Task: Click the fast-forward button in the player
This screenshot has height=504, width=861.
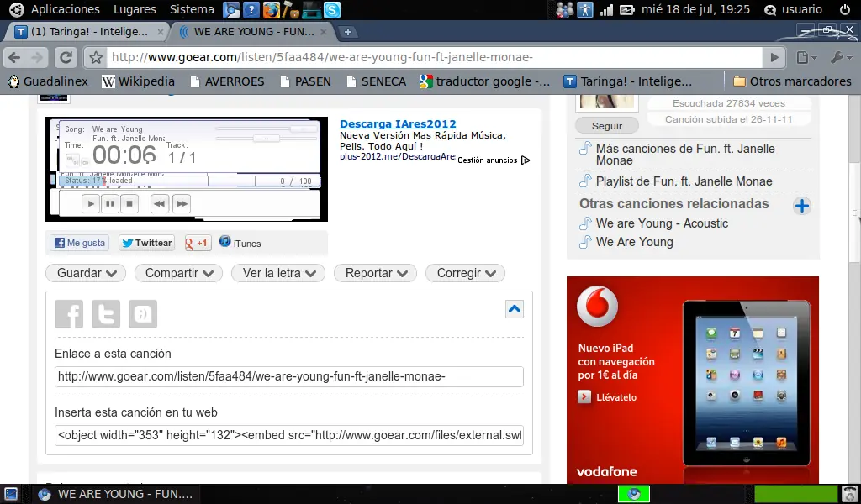Action: click(x=182, y=203)
